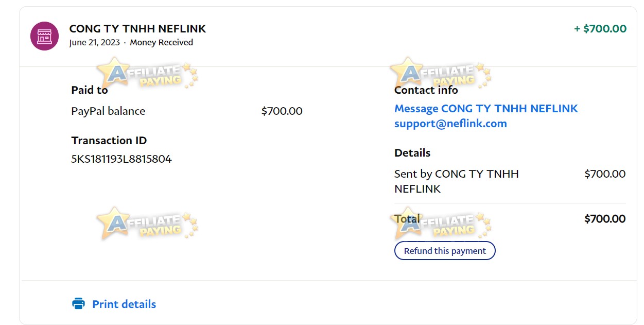644x325 pixels.
Task: Click the Contact info heading
Action: tap(426, 90)
